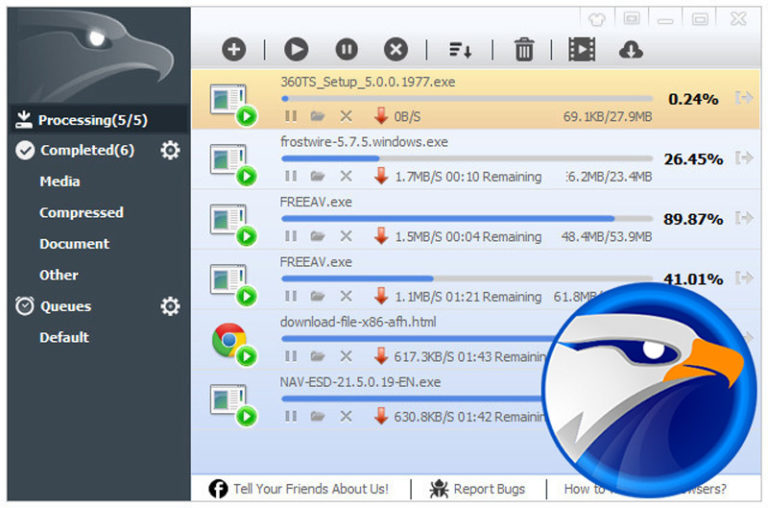Click the add new download plus icon
Image resolution: width=768 pixels, height=508 pixels.
point(234,49)
